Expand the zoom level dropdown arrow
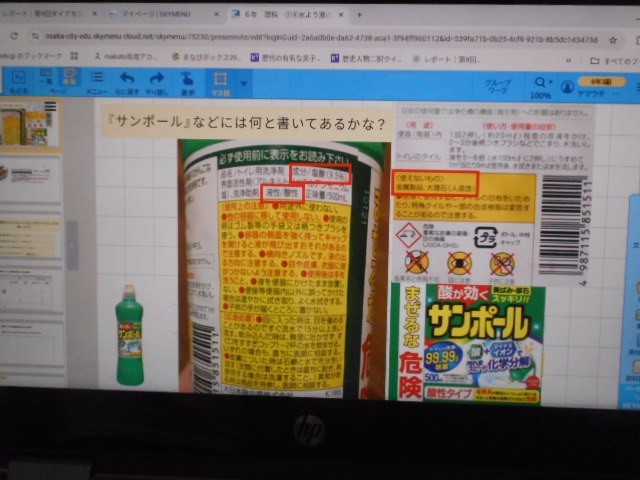Viewport: 640px width, 480px height. 550,82
